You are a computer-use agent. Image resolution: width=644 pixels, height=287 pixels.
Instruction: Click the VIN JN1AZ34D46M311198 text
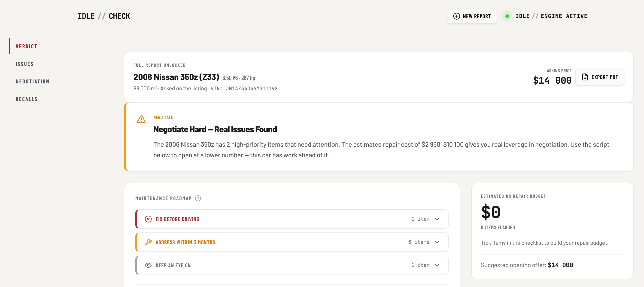click(x=244, y=89)
